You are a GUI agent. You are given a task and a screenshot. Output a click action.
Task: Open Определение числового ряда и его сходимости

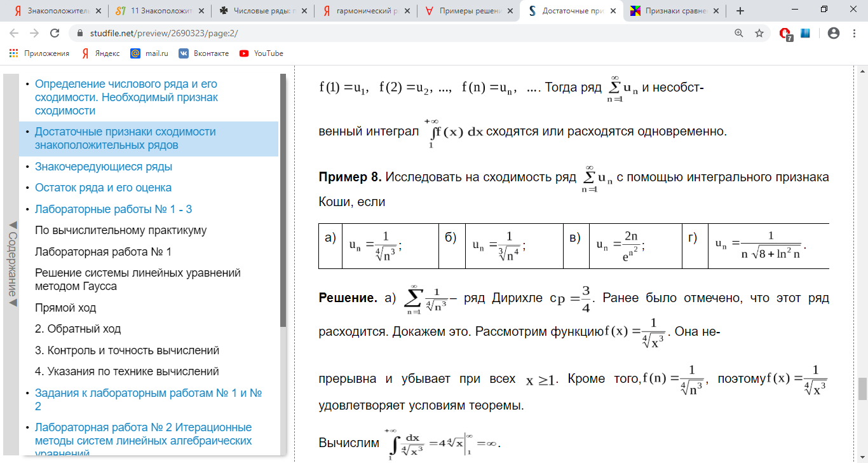click(x=127, y=97)
